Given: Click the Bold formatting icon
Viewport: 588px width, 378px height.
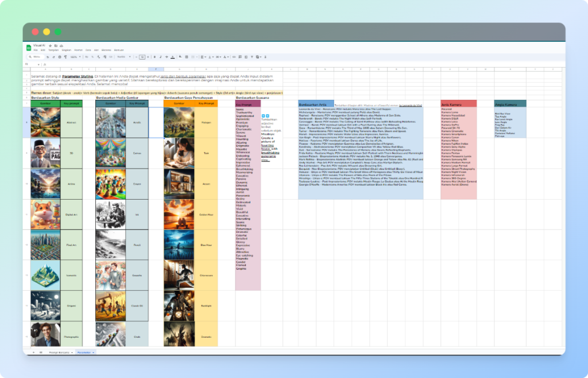Looking at the screenshot, I should point(154,57).
